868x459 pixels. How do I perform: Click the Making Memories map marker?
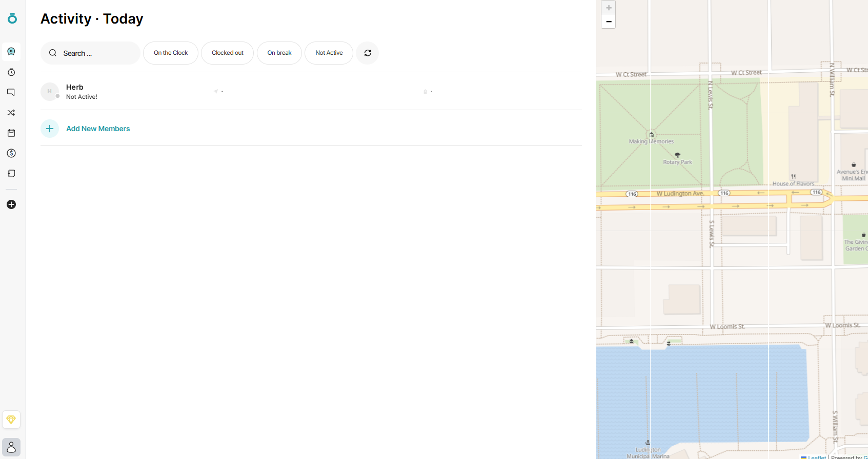[652, 135]
